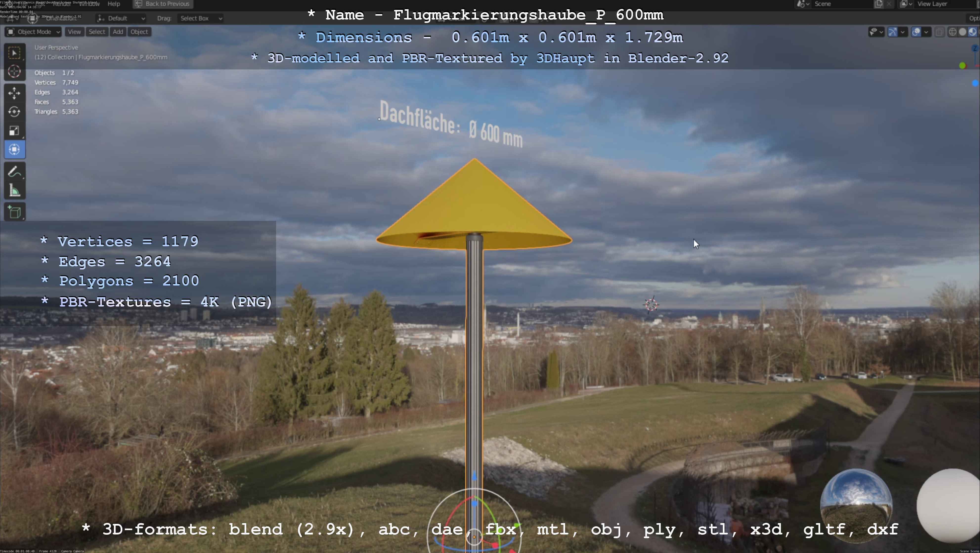Toggle the viewport overlays button

(916, 32)
